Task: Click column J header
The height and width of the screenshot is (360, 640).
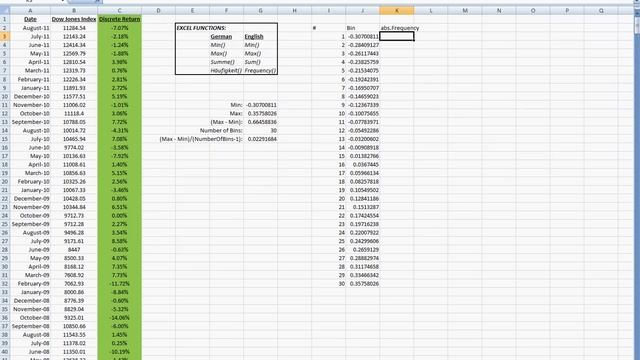Action: [x=362, y=11]
